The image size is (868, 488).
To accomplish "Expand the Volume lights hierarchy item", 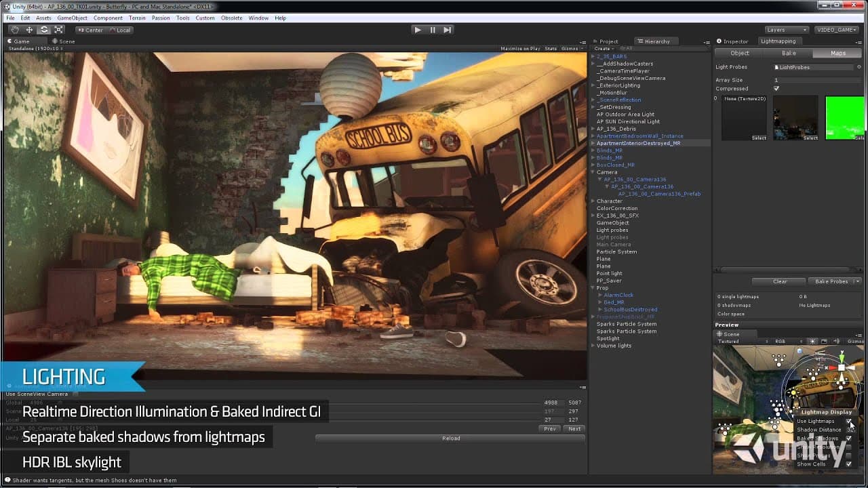I will (x=593, y=346).
